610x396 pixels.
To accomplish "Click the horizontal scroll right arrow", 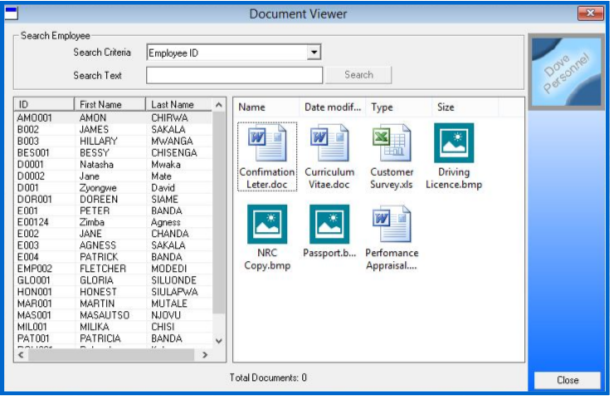I will tap(205, 355).
